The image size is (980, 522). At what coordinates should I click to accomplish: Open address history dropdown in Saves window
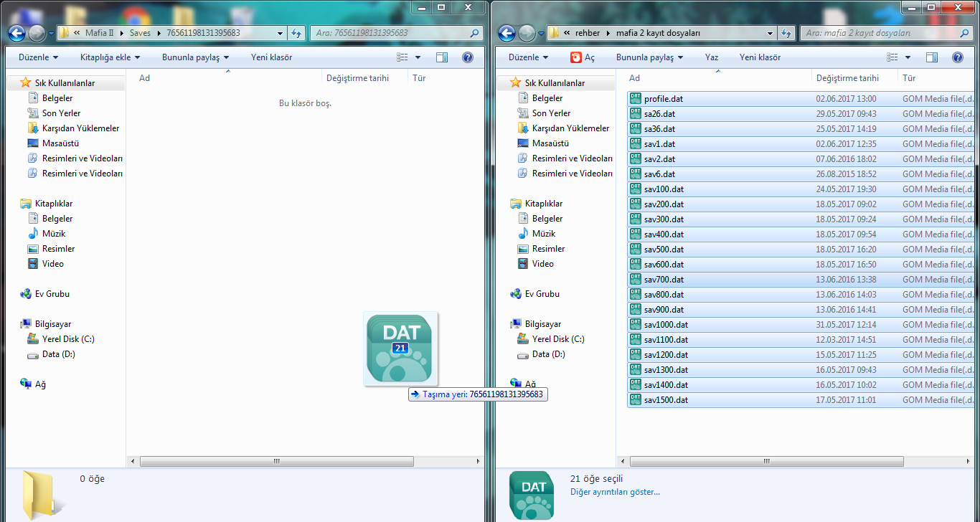tap(281, 33)
